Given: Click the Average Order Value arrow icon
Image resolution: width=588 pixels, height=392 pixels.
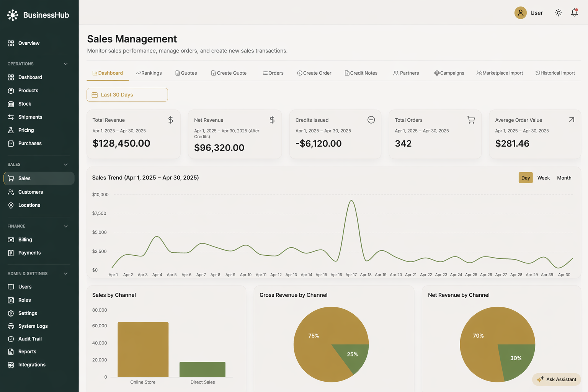Looking at the screenshot, I should [x=571, y=120].
